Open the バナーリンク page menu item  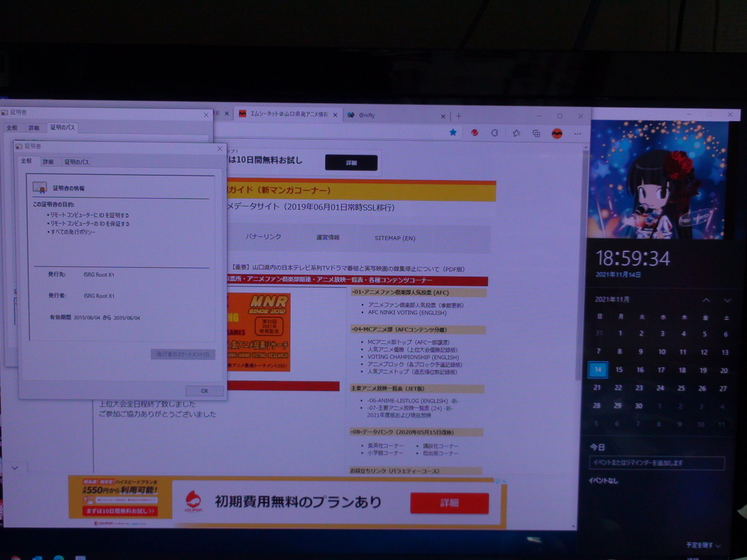click(x=263, y=236)
